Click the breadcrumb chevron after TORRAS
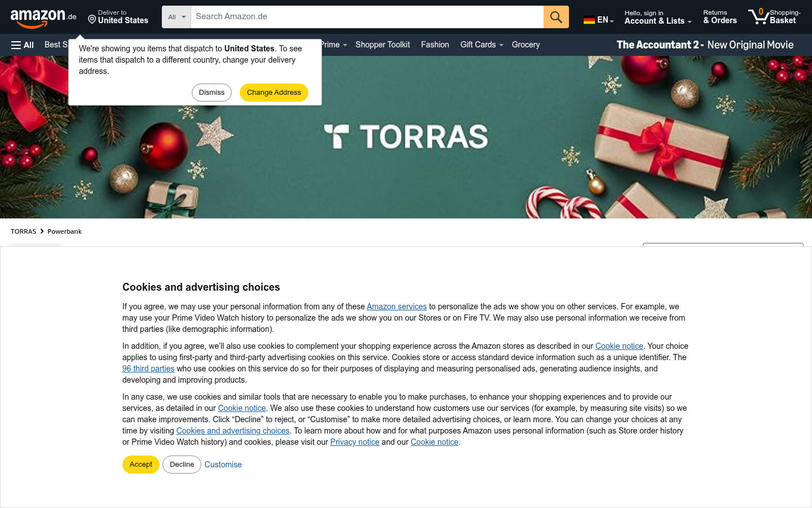Image resolution: width=812 pixels, height=508 pixels. point(42,231)
